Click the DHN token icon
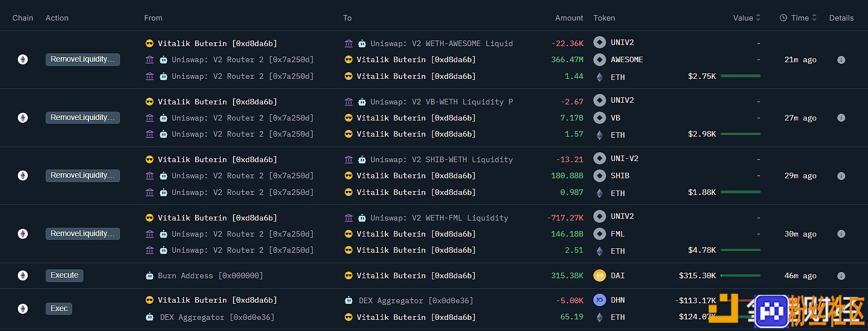 (x=599, y=300)
